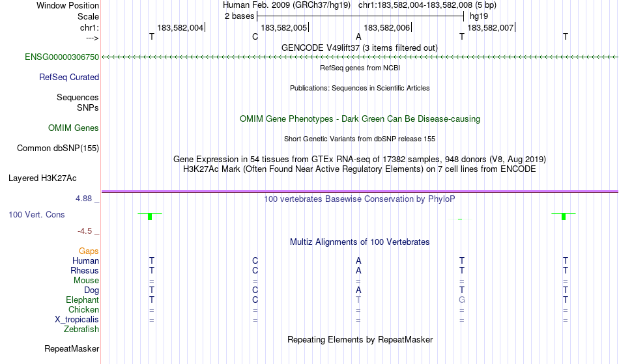This screenshot has height=364, width=619.
Task: Click the H3K27Ac Mark track title
Action: point(360,169)
